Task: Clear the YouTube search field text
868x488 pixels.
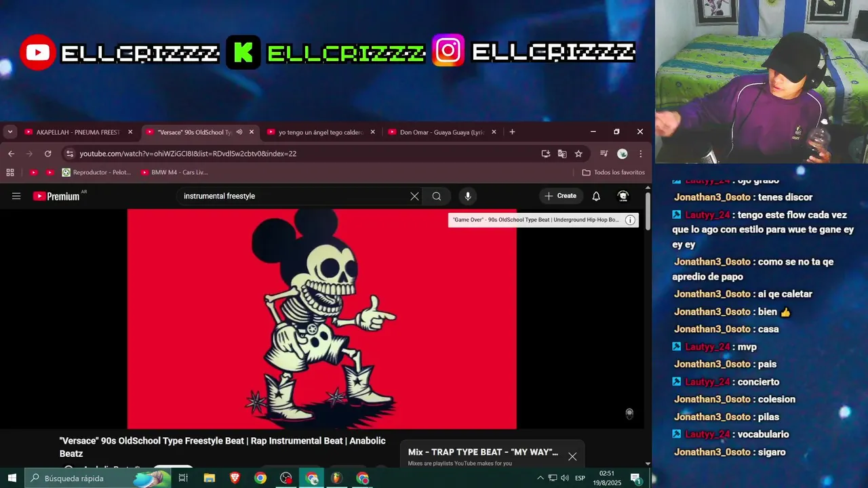Action: (414, 196)
